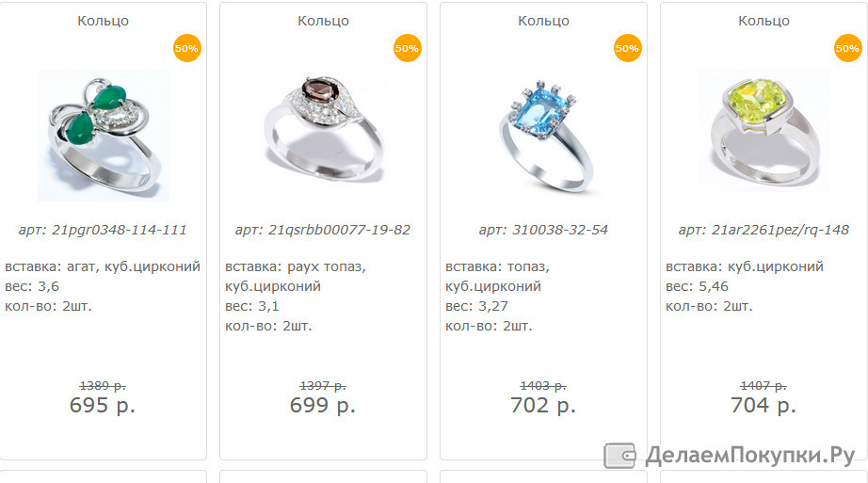Viewport: 868px width, 483px height.
Task: Click the ДелаемПокупки.Ру watermark text
Action: coord(750,456)
